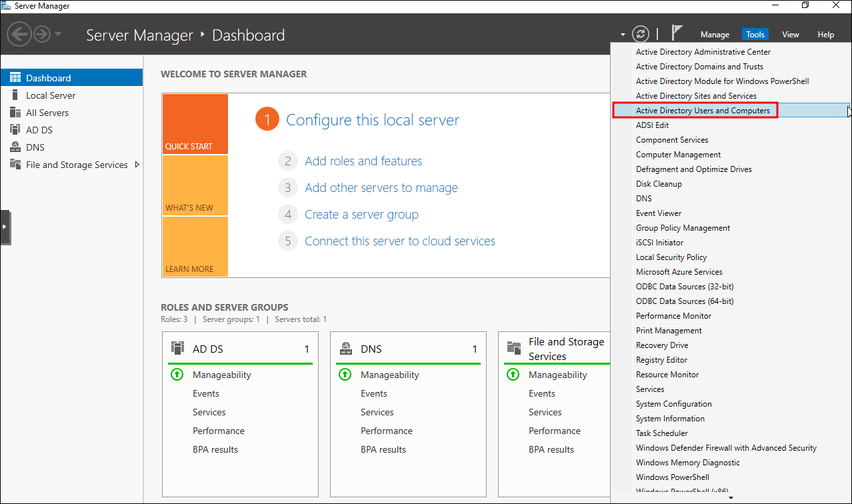852x504 pixels.
Task: Click the AD DS sidebar icon
Action: 15,130
